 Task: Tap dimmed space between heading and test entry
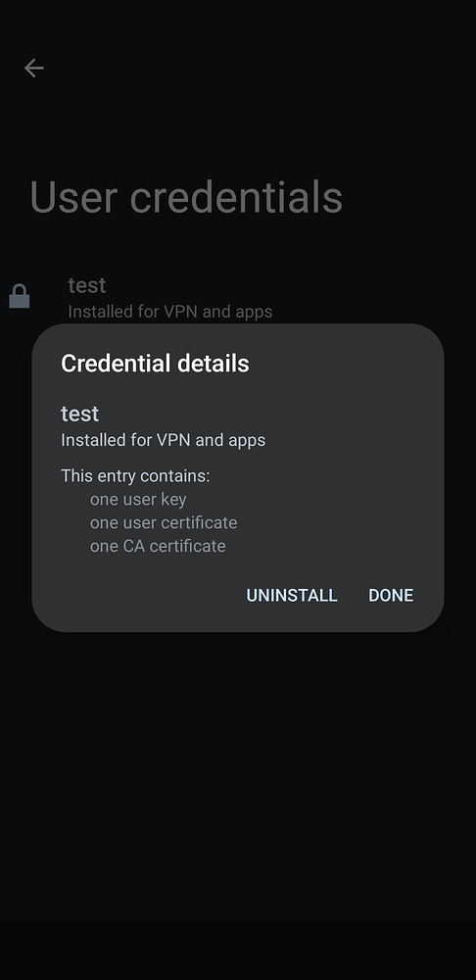pyautogui.click(x=238, y=247)
